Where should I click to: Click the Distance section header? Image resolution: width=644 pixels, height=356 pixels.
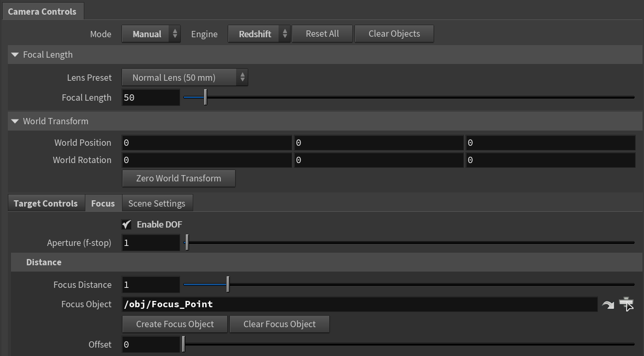327,262
